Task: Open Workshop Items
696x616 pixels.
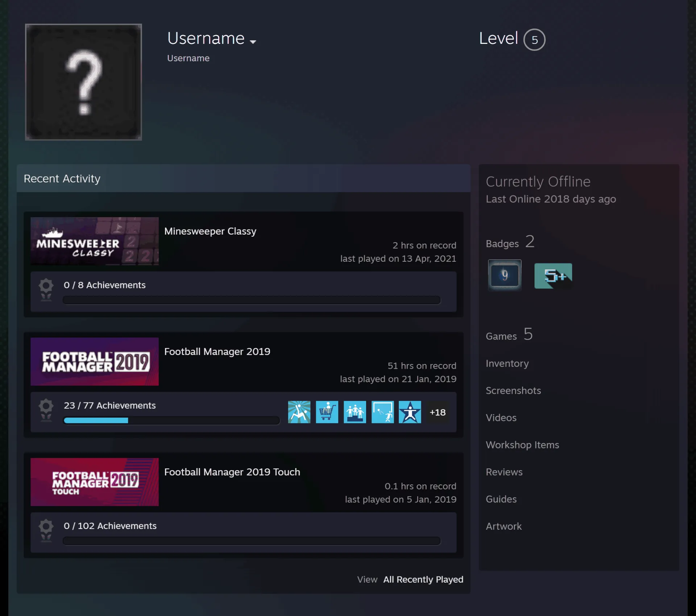Action: point(522,445)
